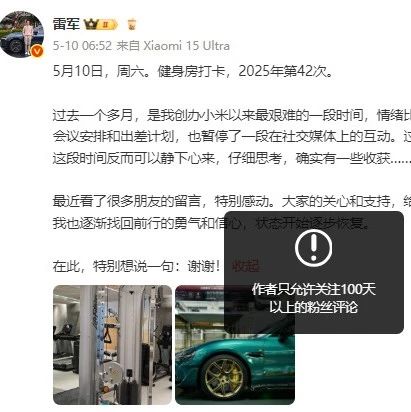
Task: Click the level II membership badge
Action: coord(108,25)
